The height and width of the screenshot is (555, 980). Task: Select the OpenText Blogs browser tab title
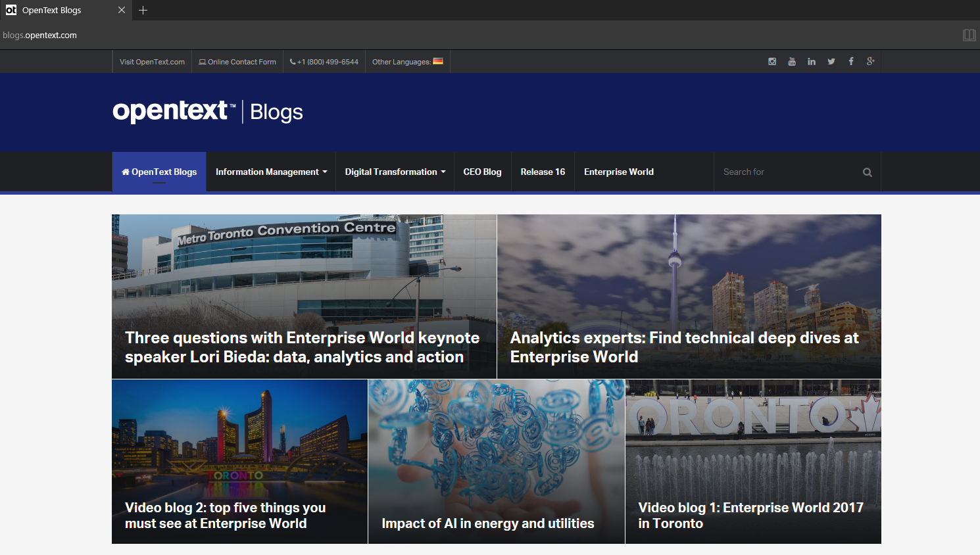pos(52,10)
